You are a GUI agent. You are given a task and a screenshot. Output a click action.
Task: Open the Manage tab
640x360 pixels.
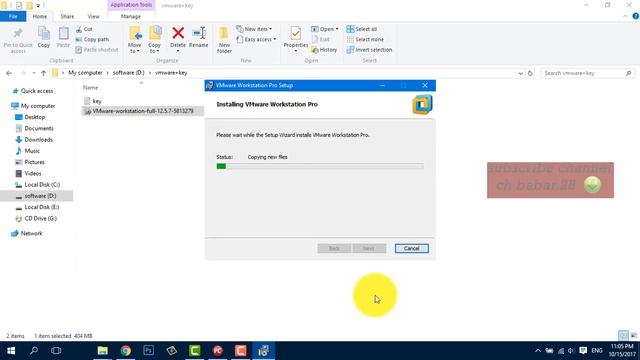(x=131, y=16)
